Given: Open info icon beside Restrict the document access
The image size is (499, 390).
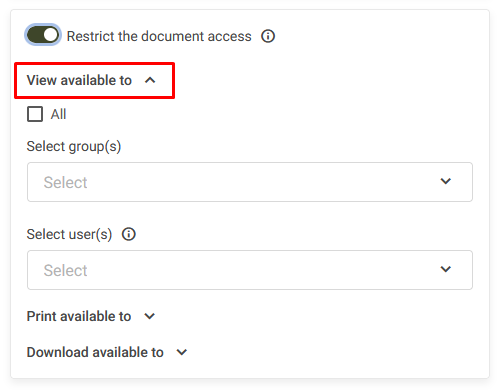Looking at the screenshot, I should point(268,36).
